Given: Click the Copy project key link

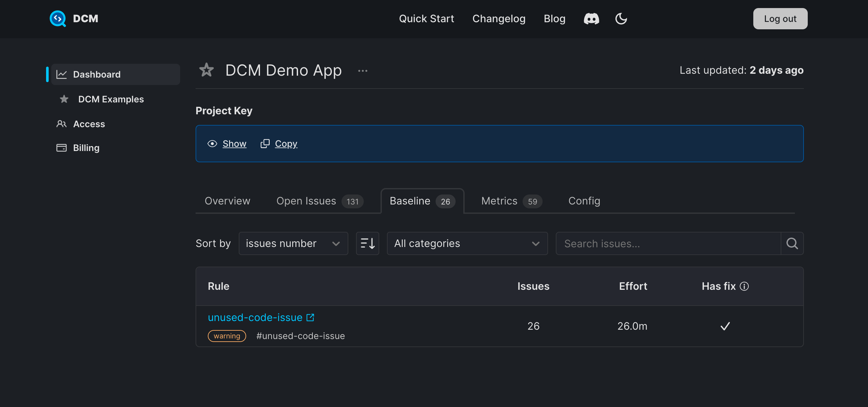Looking at the screenshot, I should [286, 144].
